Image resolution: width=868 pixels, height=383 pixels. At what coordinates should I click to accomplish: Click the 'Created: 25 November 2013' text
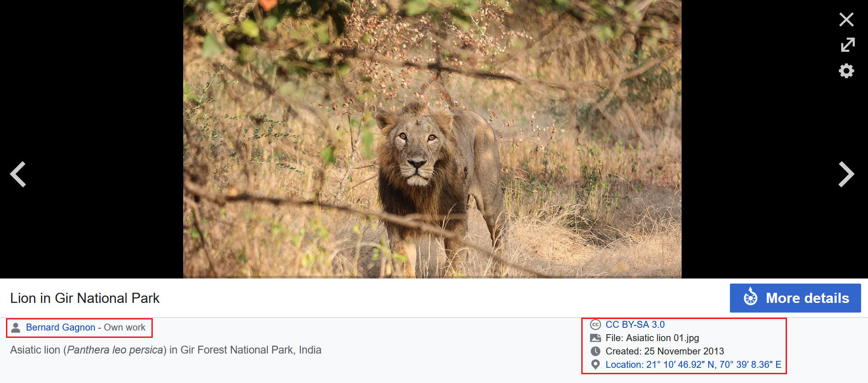click(x=665, y=351)
